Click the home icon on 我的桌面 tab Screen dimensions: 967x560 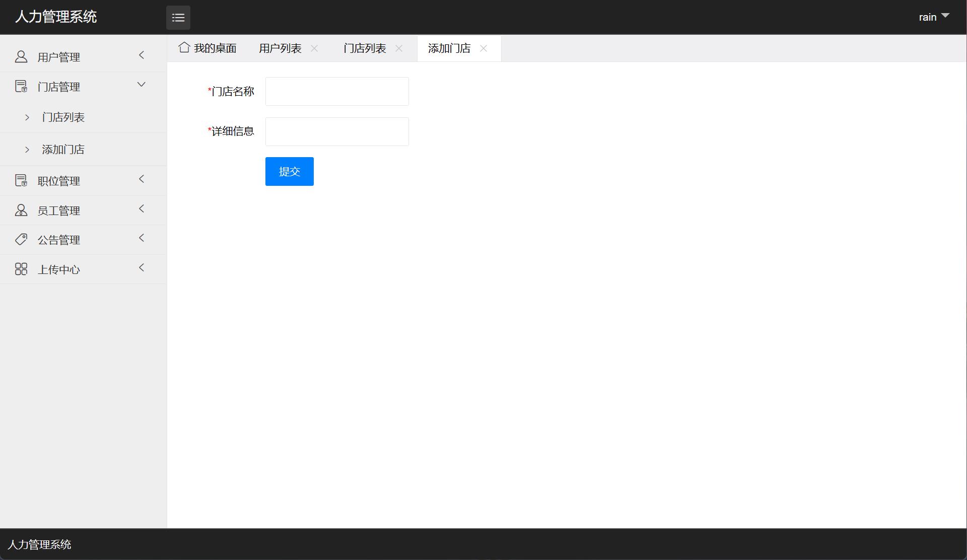pyautogui.click(x=184, y=47)
